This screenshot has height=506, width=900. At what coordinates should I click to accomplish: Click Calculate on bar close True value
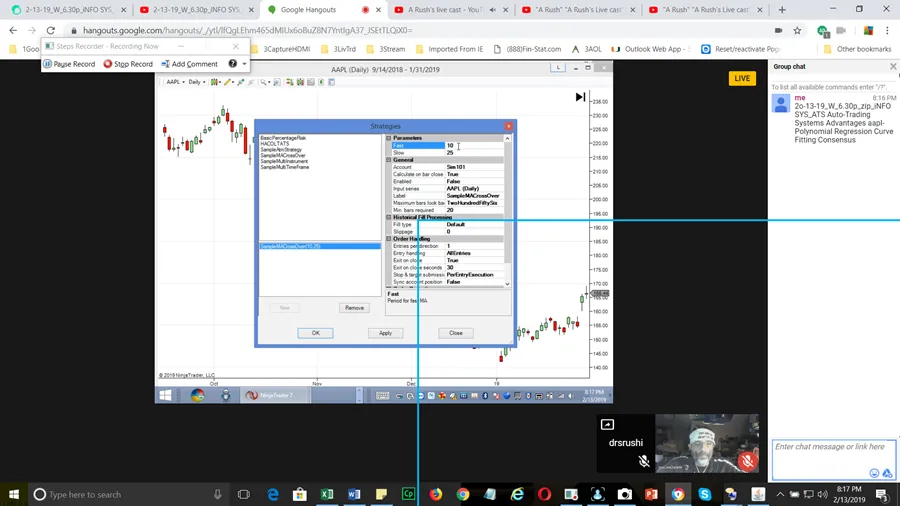474,174
